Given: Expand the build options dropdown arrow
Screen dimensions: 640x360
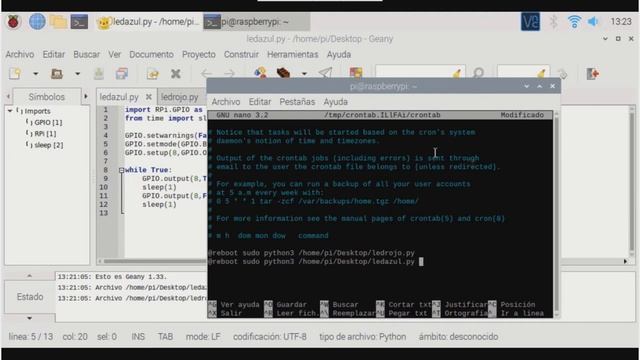Looking at the screenshot, I should (304, 74).
